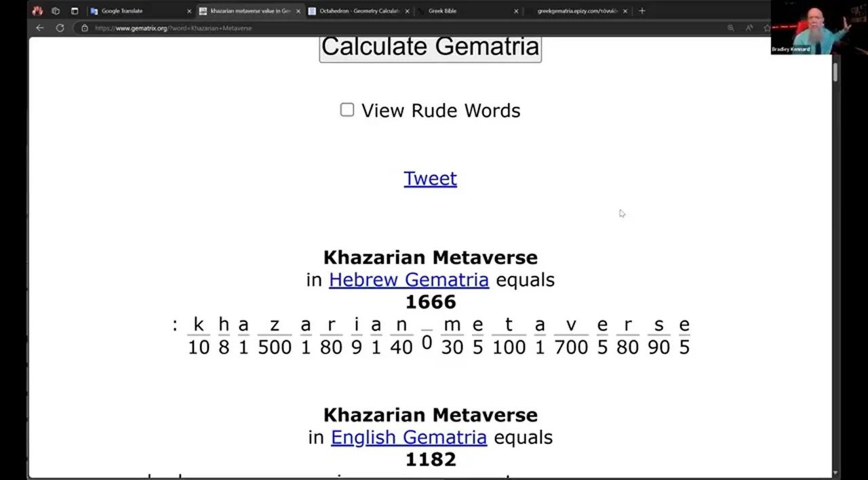Screen dimensions: 868x480
Task: Click the favorites star icon
Action: pos(767,28)
